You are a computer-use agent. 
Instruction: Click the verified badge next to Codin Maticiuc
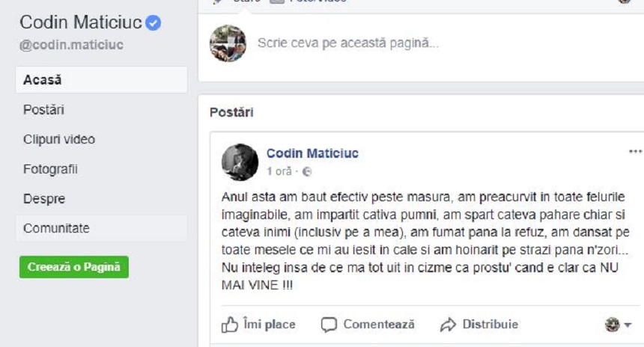(154, 23)
